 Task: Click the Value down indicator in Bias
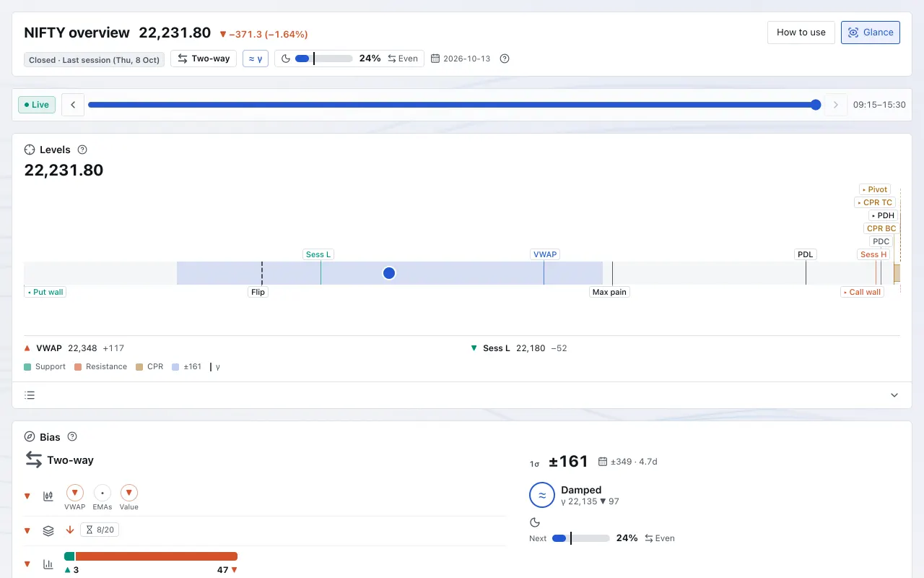point(129,493)
